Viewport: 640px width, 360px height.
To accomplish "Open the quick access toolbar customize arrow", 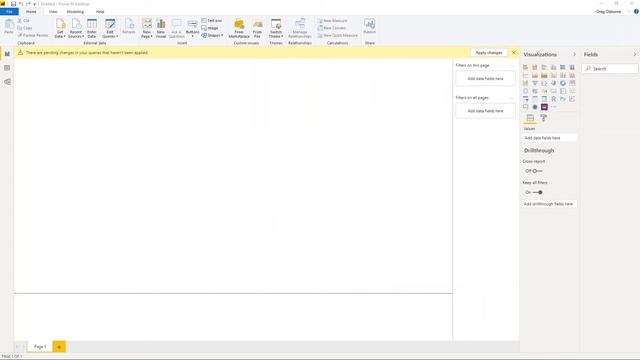I will click(x=34, y=4).
